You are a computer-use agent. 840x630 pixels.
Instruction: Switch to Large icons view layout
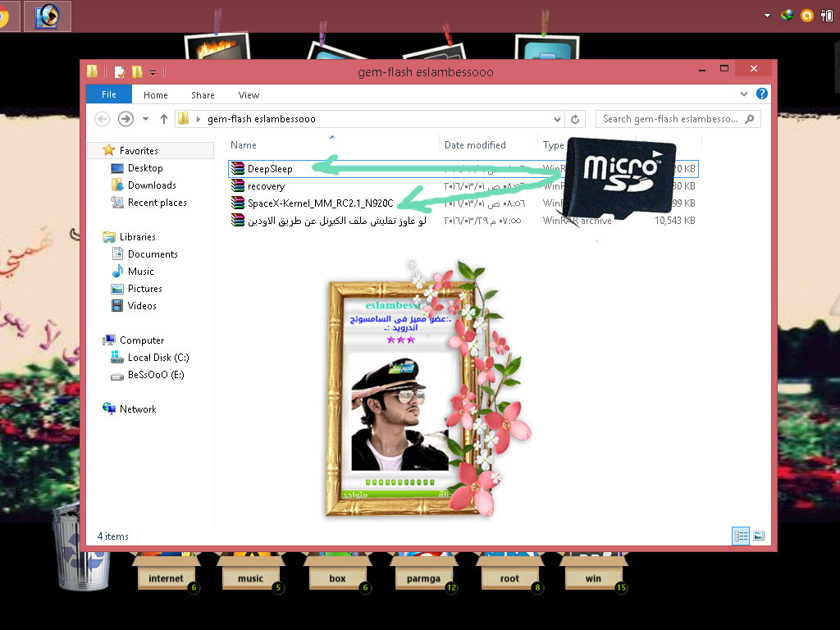tap(759, 536)
